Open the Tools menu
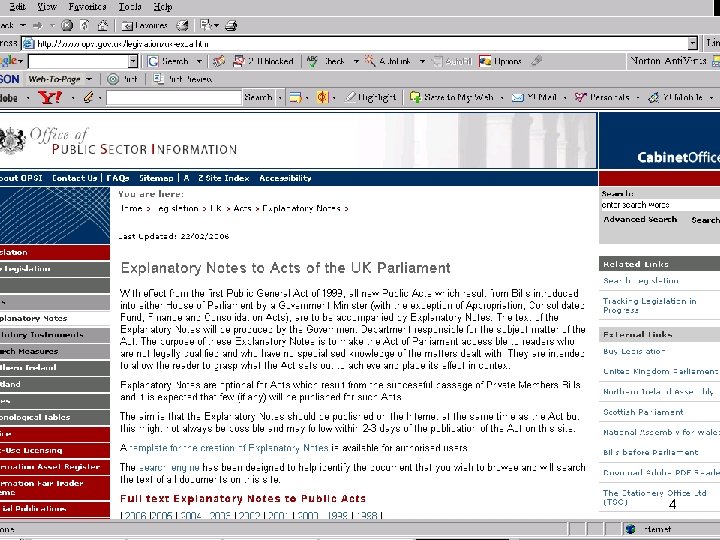The width and height of the screenshot is (720, 540). coord(130,7)
